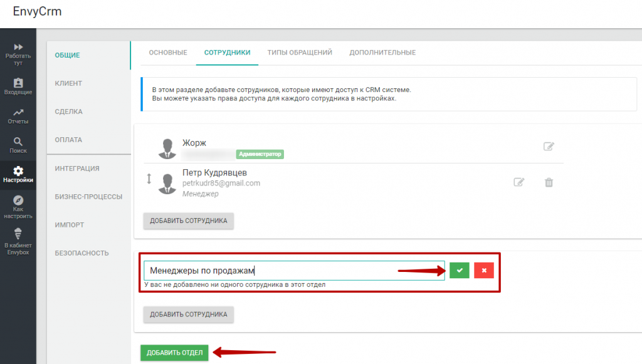Open the Дополнительные tab

coord(382,53)
